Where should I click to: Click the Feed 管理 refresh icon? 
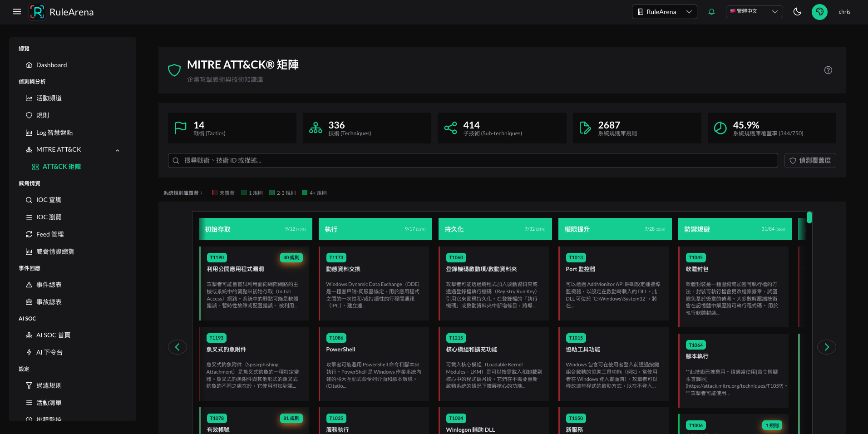[x=29, y=234]
